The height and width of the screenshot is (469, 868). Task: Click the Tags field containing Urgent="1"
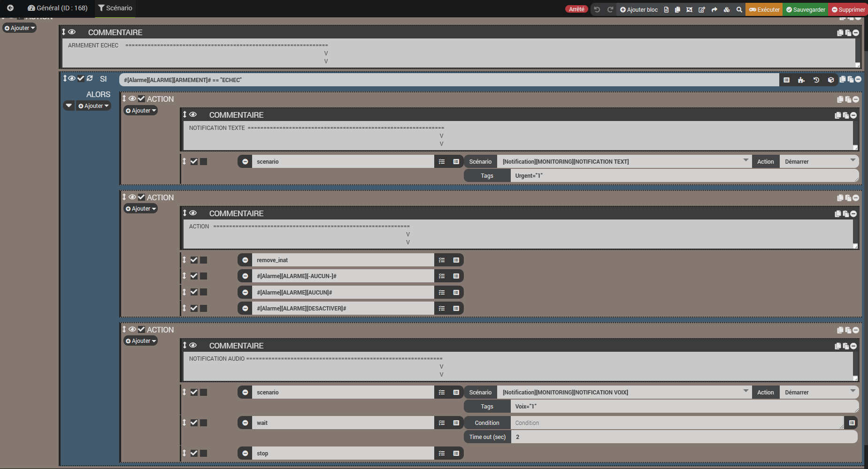[684, 176]
